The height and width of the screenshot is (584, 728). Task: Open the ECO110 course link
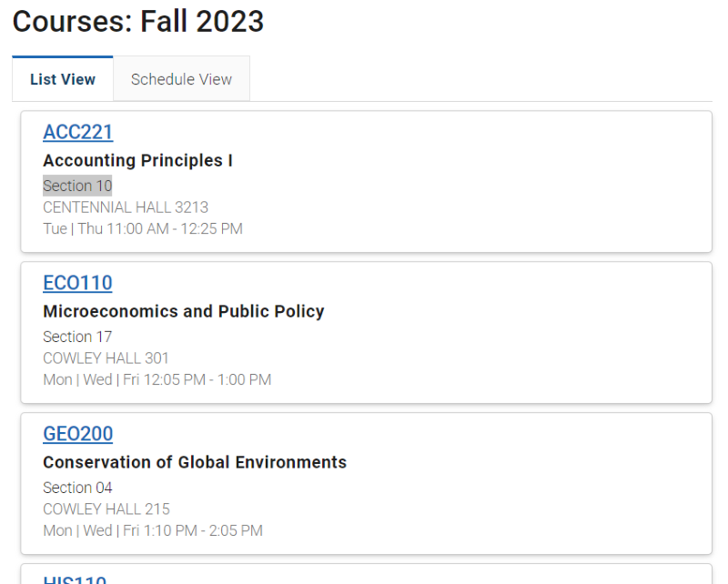pyautogui.click(x=77, y=283)
